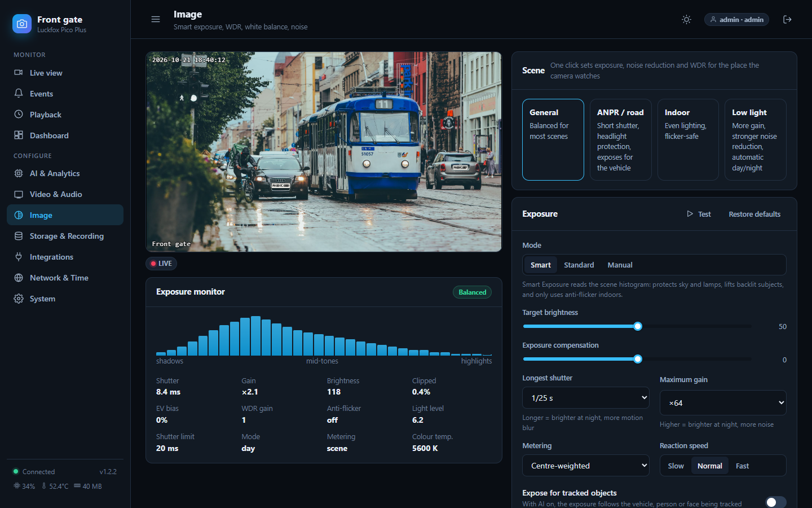Screen dimensions: 812x508
Task: Select the General scene preset card
Action: point(553,140)
